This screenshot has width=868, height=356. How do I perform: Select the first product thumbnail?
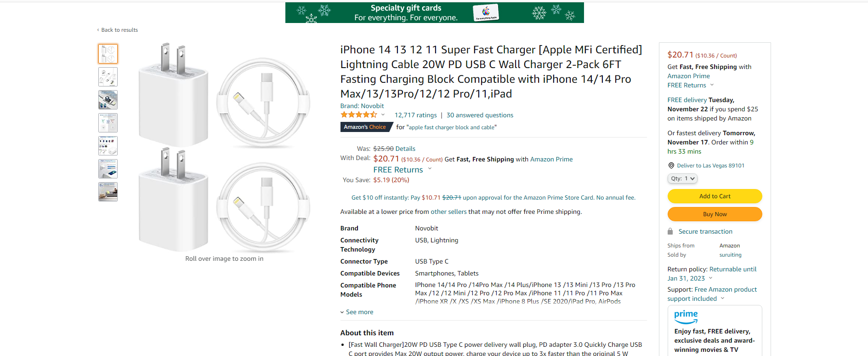click(108, 54)
